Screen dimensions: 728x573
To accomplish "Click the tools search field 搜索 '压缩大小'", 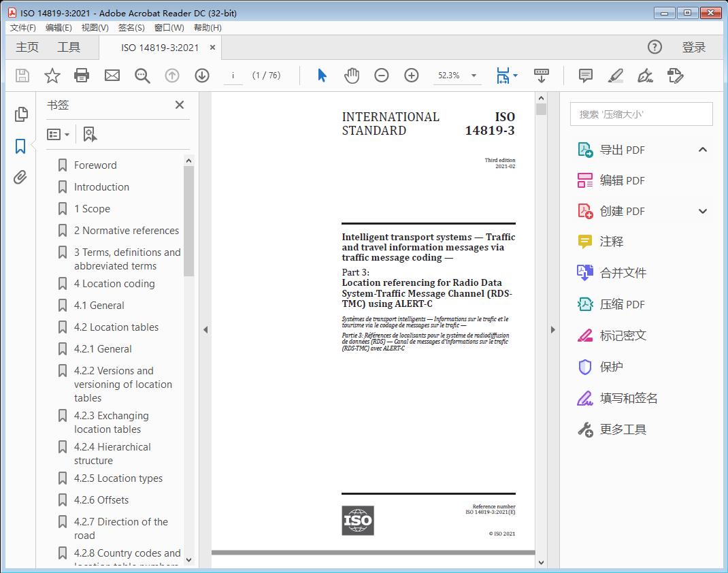I will click(641, 114).
